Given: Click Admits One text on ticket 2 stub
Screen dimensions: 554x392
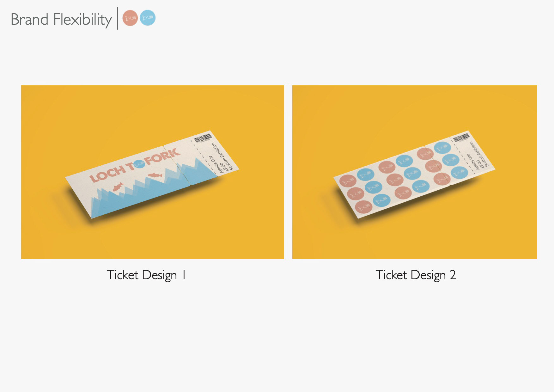Looking at the screenshot, I should (473, 161).
